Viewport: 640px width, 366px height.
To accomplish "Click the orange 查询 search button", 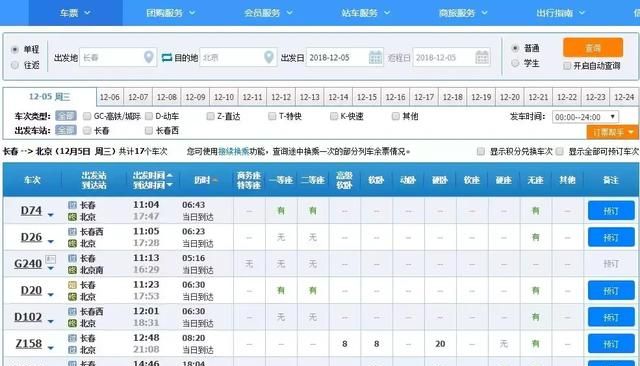I will click(x=593, y=47).
